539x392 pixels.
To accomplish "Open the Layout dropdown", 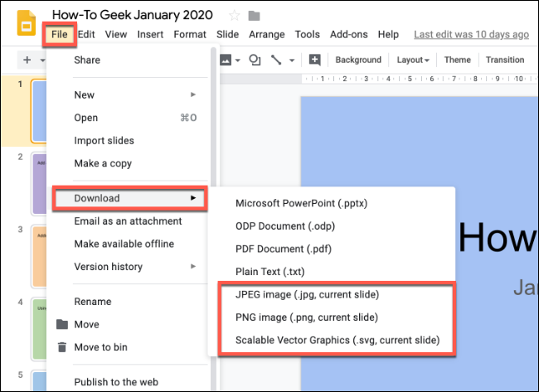I will (x=413, y=60).
